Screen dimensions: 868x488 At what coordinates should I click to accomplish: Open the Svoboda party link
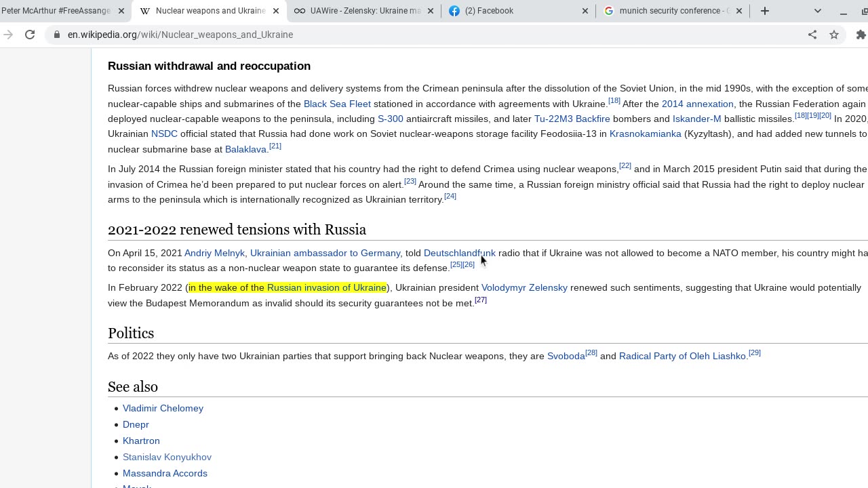point(566,356)
